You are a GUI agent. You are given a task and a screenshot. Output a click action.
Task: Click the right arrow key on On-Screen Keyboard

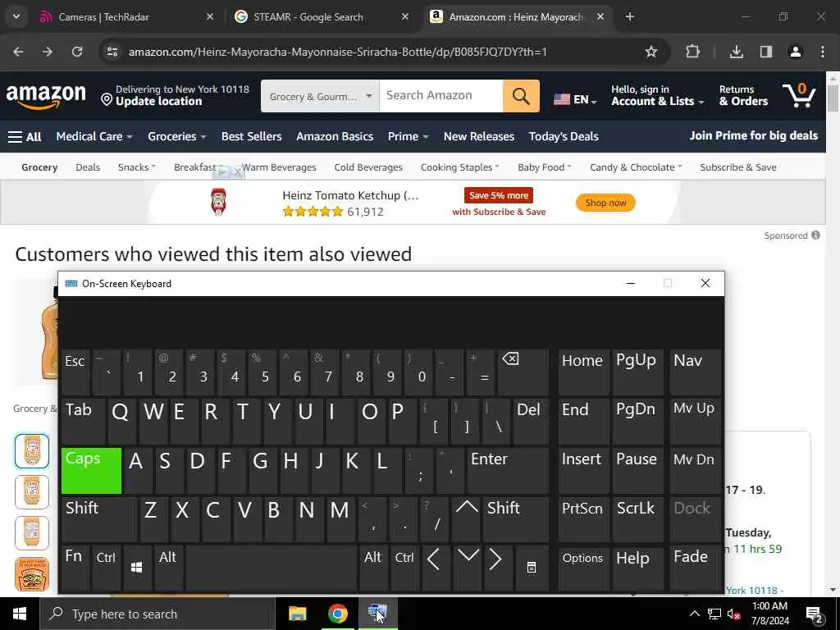(498, 568)
